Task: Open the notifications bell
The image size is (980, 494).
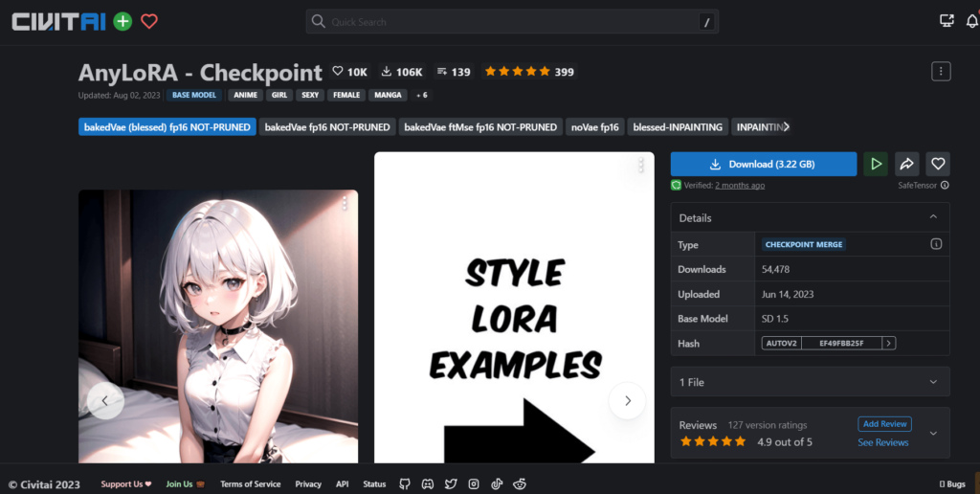Action: click(x=972, y=21)
